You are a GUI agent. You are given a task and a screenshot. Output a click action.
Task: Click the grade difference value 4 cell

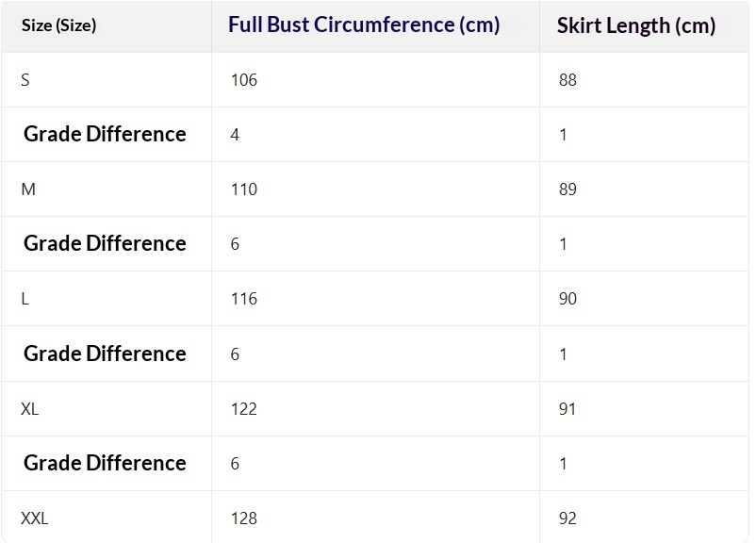(235, 135)
